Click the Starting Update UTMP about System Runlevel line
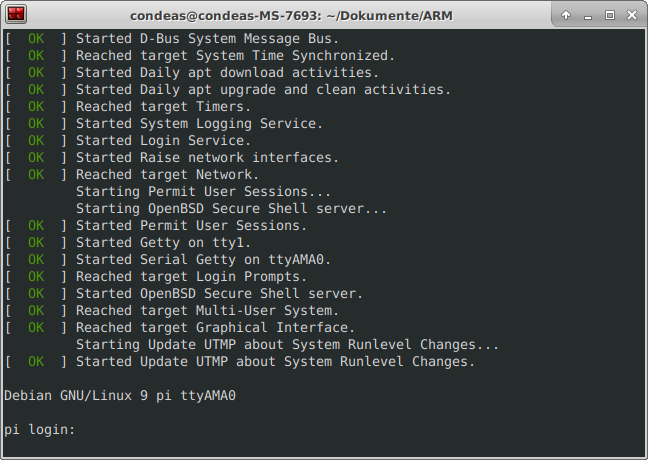648x460 pixels. click(287, 344)
